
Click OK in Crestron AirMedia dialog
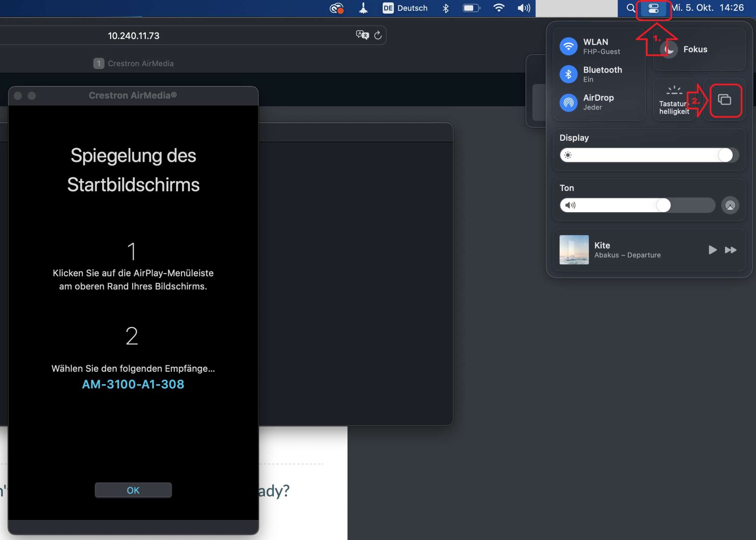pyautogui.click(x=133, y=490)
